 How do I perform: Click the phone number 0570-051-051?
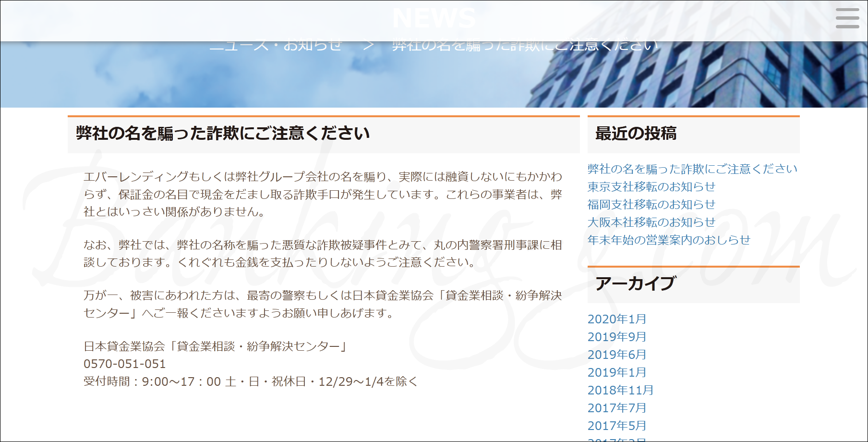124,364
